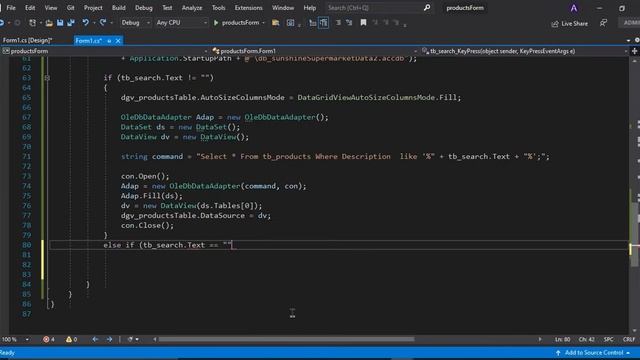Viewport: 640px width, 360px height.
Task: Click the Increase Indent icon
Action: point(324,23)
